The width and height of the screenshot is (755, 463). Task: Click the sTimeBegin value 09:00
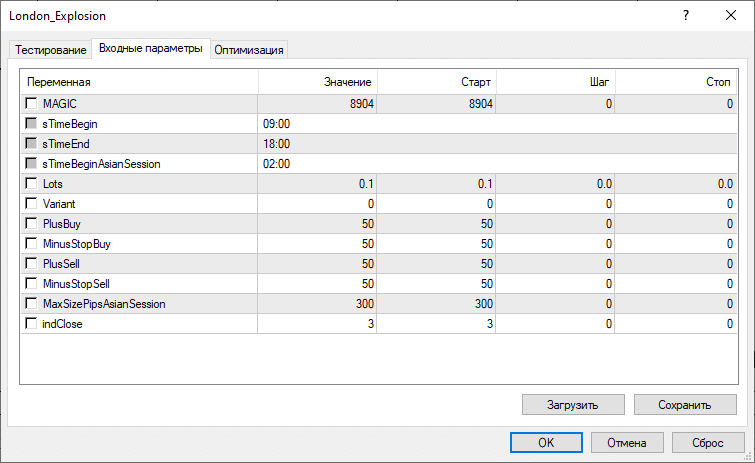tap(277, 124)
